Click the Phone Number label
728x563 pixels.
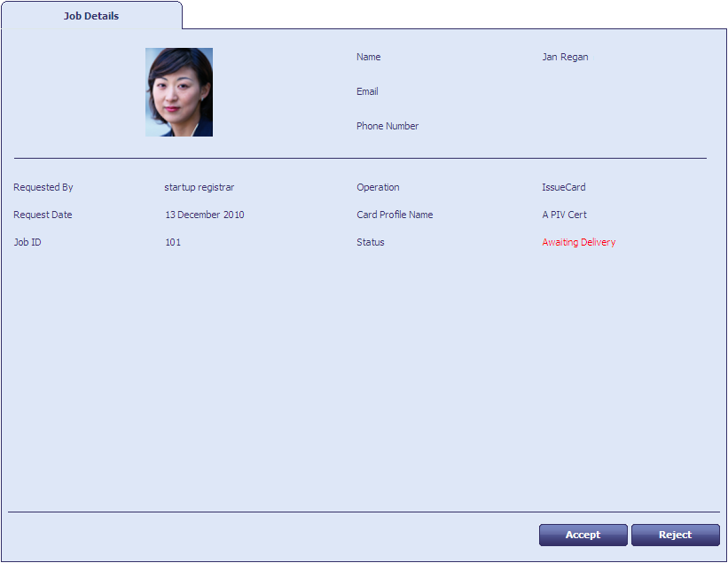pyautogui.click(x=387, y=126)
